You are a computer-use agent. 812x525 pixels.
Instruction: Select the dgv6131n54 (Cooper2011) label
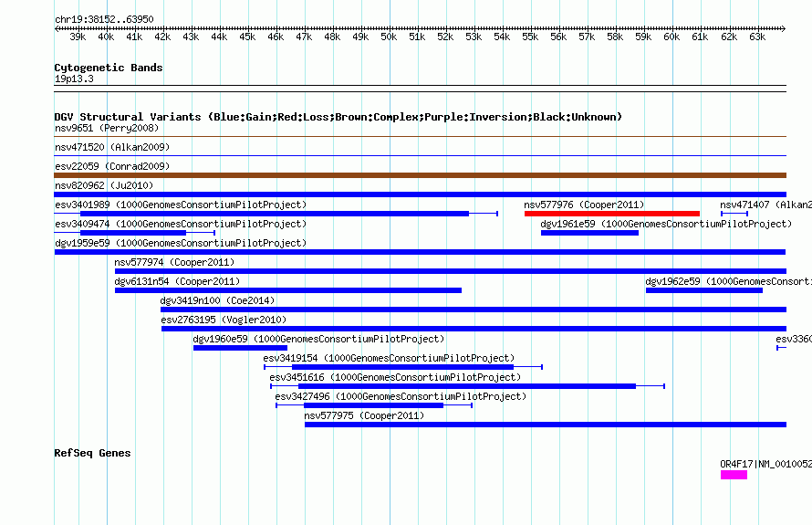click(177, 281)
